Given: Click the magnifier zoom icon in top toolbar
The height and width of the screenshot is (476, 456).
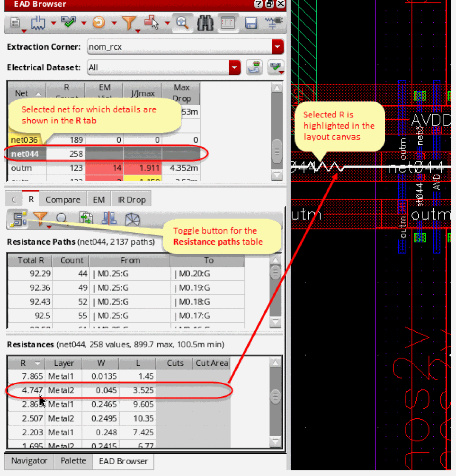Looking at the screenshot, I should (181, 23).
